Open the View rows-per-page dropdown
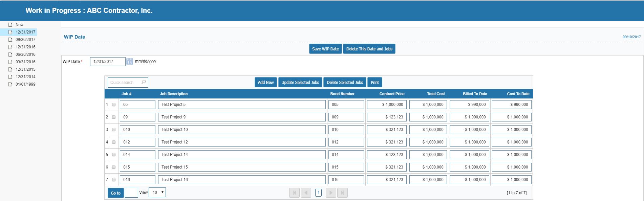 pyautogui.click(x=157, y=193)
